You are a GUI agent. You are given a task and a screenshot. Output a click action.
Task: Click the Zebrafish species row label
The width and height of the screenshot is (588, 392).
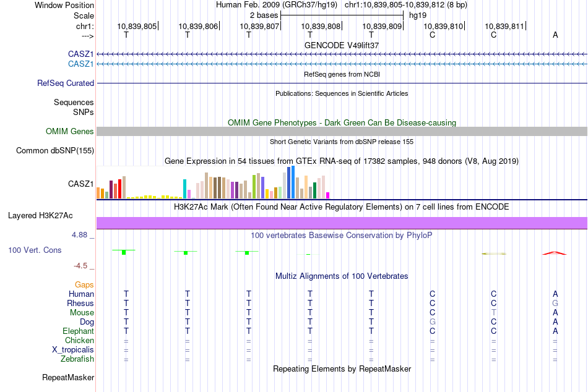point(77,359)
